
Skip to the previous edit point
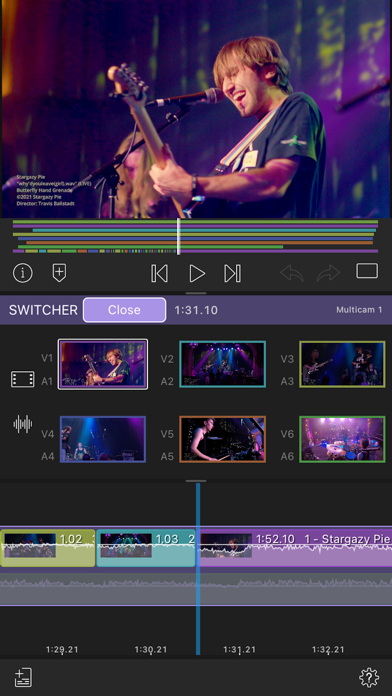159,273
